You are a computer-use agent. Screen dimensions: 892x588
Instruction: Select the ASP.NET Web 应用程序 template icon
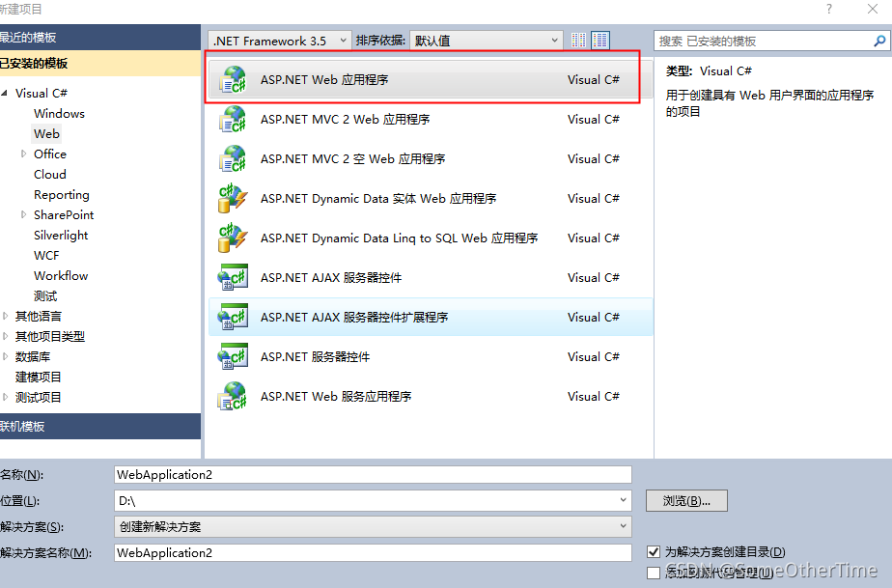pyautogui.click(x=234, y=80)
